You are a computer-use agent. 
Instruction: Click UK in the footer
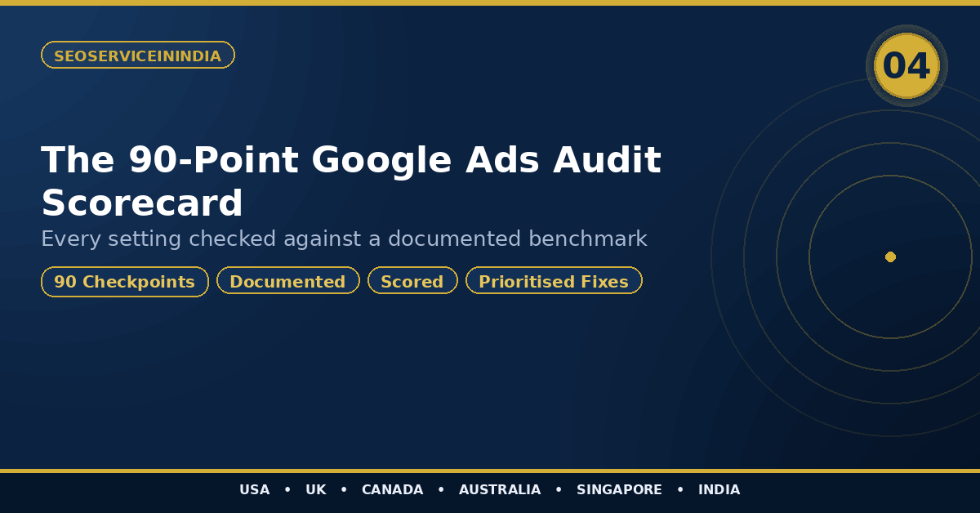[315, 490]
